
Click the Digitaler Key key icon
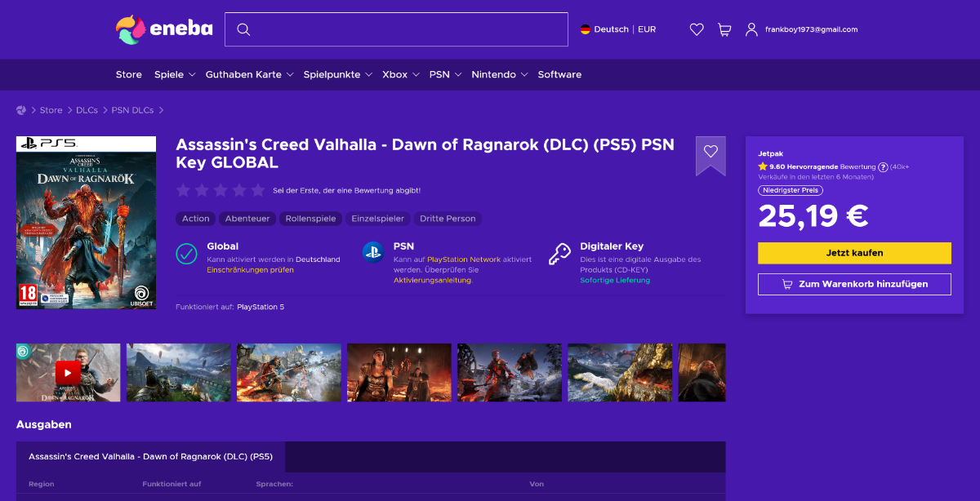559,254
